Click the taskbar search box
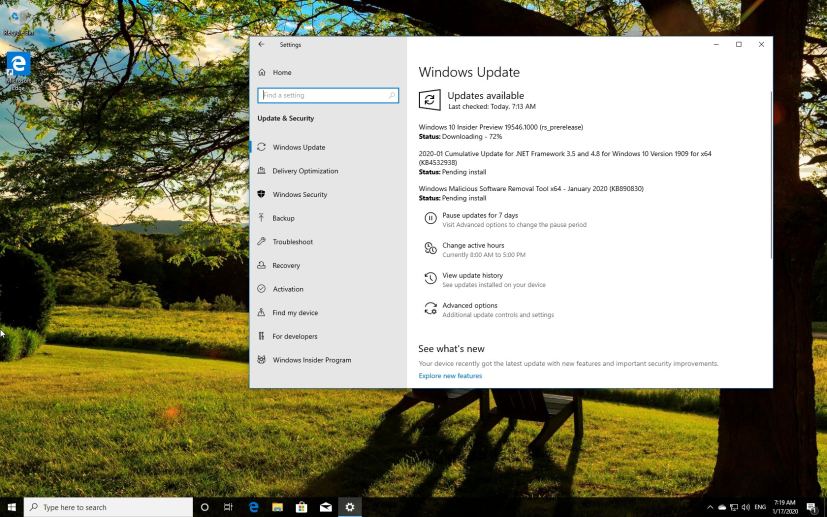Image resolution: width=827 pixels, height=517 pixels. click(x=108, y=507)
